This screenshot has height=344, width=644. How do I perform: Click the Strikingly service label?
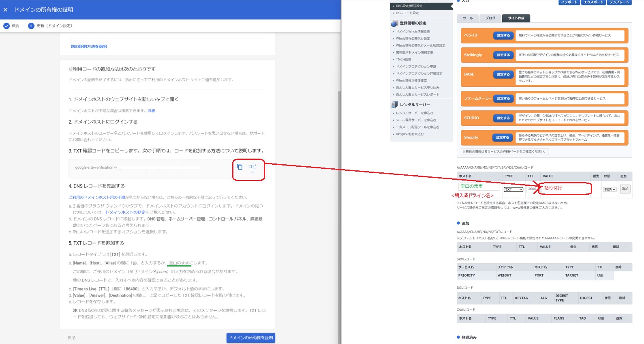[473, 55]
